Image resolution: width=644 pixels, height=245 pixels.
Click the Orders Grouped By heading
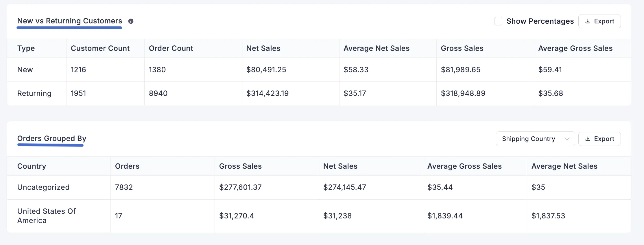[x=51, y=138]
